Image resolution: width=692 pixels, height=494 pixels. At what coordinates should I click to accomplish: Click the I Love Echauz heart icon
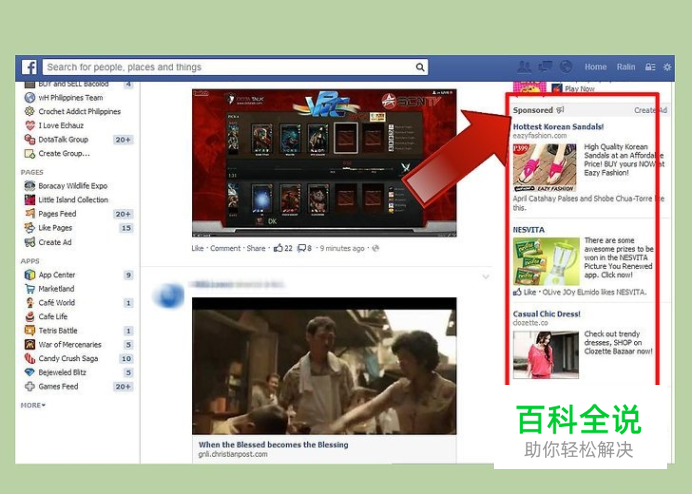pyautogui.click(x=30, y=125)
